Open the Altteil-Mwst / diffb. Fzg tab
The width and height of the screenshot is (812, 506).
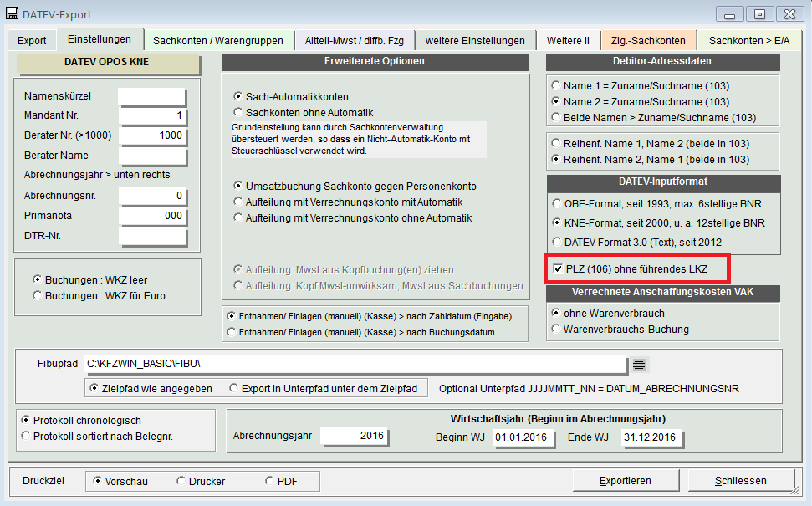point(355,40)
